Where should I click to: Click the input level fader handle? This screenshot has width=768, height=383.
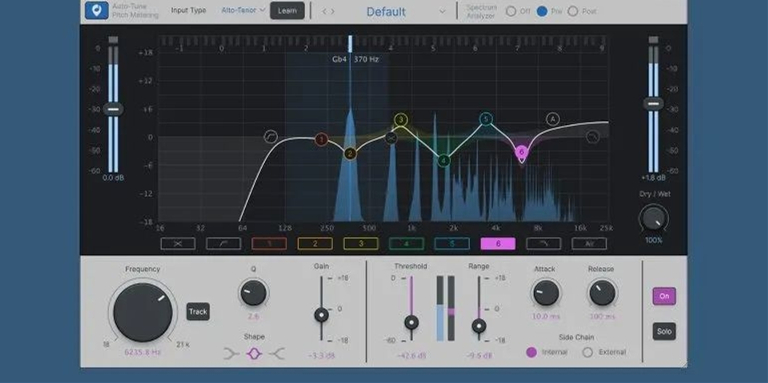point(113,109)
